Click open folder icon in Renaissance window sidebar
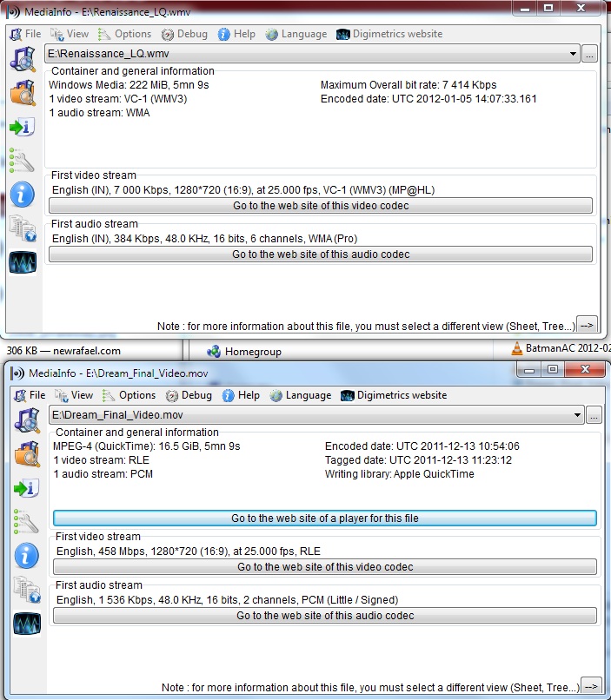 23,93
